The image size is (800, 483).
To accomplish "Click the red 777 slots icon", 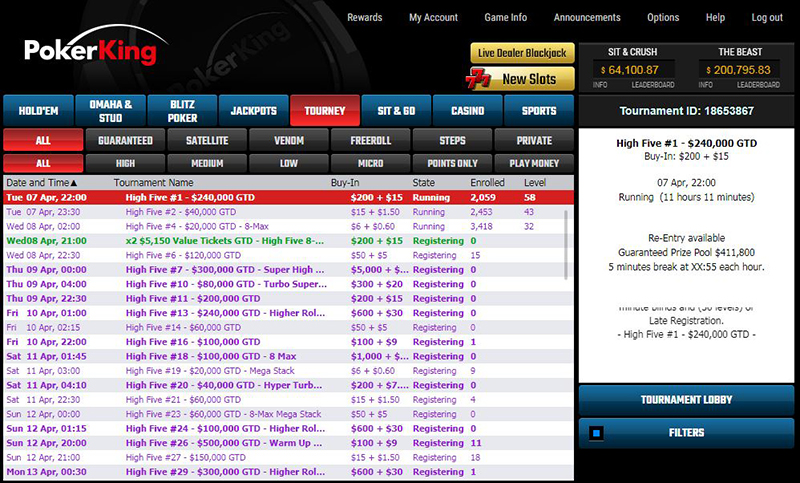I will point(482,79).
